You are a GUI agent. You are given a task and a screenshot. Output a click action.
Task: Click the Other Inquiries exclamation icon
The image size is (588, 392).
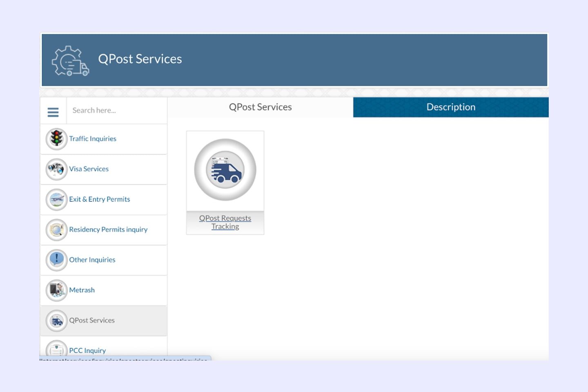(56, 260)
